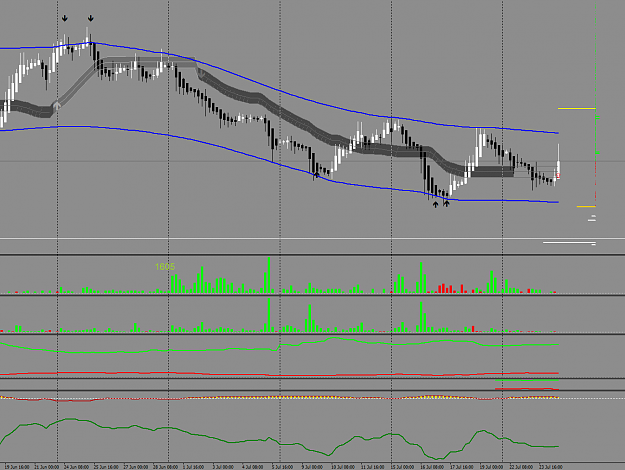Viewport: 625px width, 470px height.
Task: Click the time axis label 4 Jul 08:00
Action: (253, 467)
